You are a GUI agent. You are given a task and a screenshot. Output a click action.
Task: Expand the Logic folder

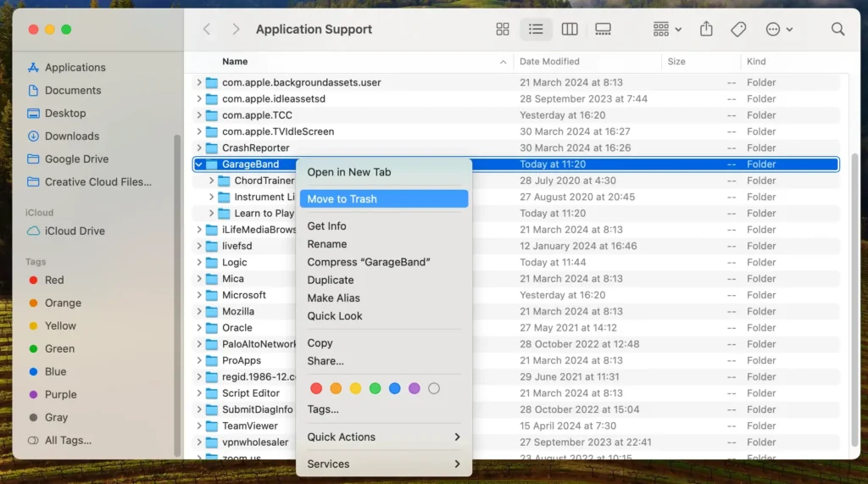[198, 263]
